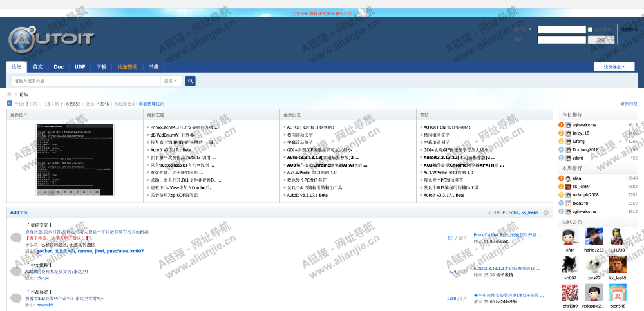The height and width of the screenshot is (311, 644).
Task: Open AutoIt v3.3.17.1 Beta in 最新主题
Action: click(x=171, y=150)
